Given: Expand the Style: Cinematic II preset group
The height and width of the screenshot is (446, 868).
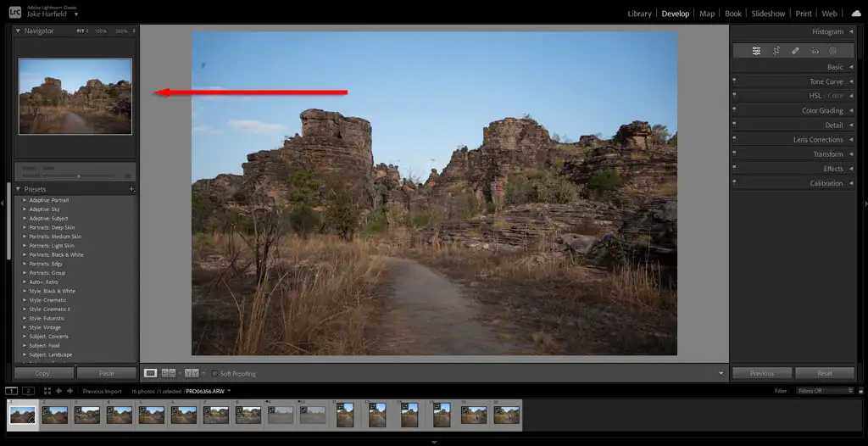Looking at the screenshot, I should [x=25, y=309].
